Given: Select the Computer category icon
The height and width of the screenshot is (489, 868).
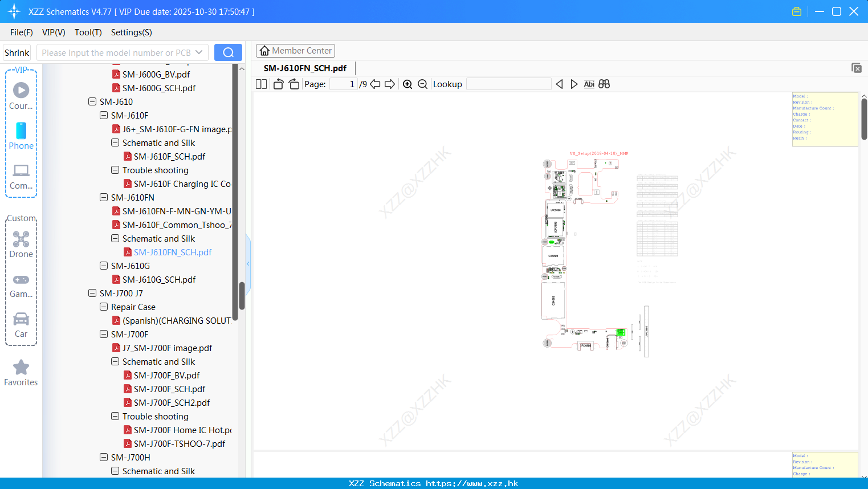Looking at the screenshot, I should 21,176.
